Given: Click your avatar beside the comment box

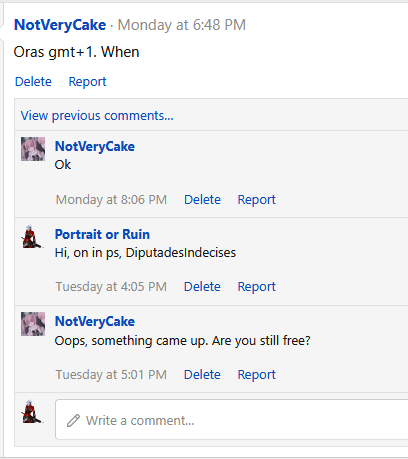Looking at the screenshot, I should [32, 411].
